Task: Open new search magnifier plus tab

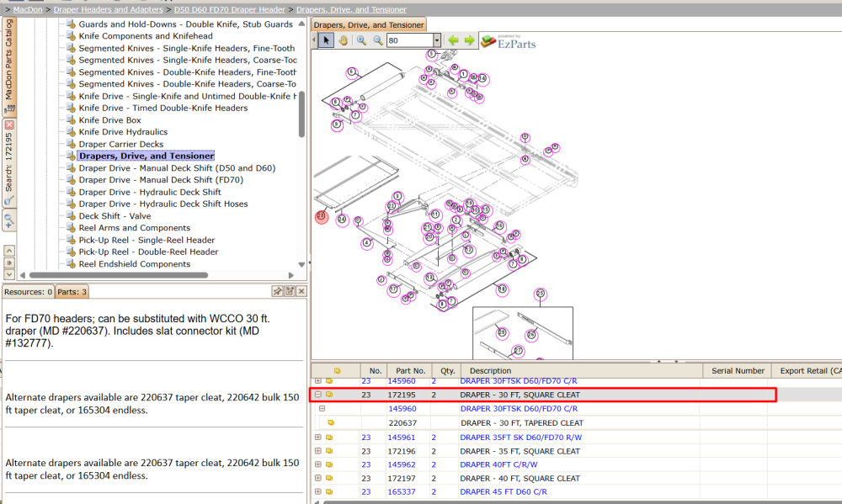Action: point(9,220)
